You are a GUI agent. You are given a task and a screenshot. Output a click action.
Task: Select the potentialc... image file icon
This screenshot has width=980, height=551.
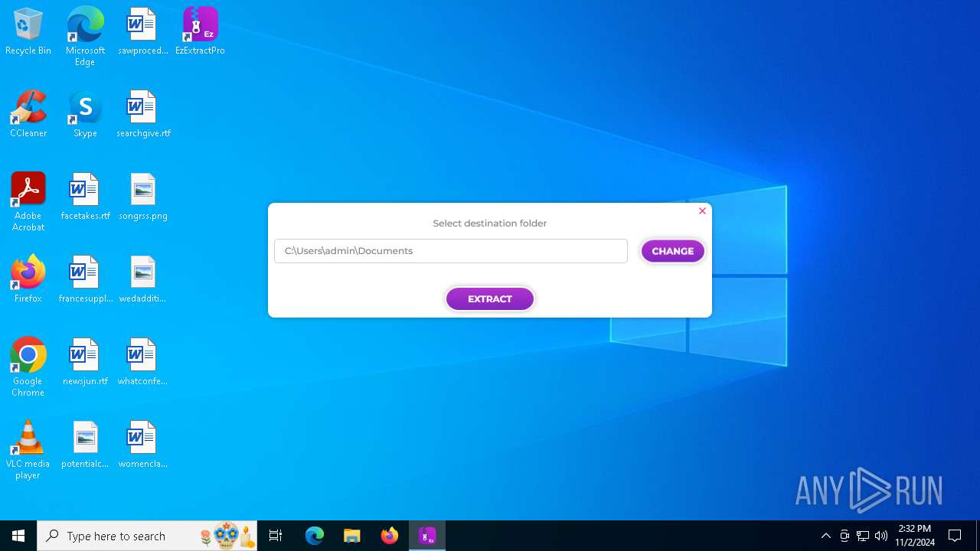click(x=85, y=445)
